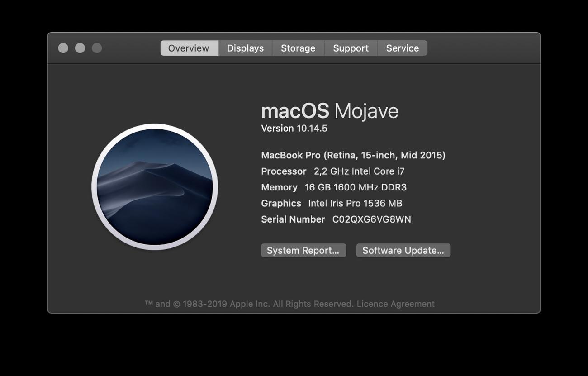Click the Version 10.14.5 text
The height and width of the screenshot is (376, 588).
(294, 129)
